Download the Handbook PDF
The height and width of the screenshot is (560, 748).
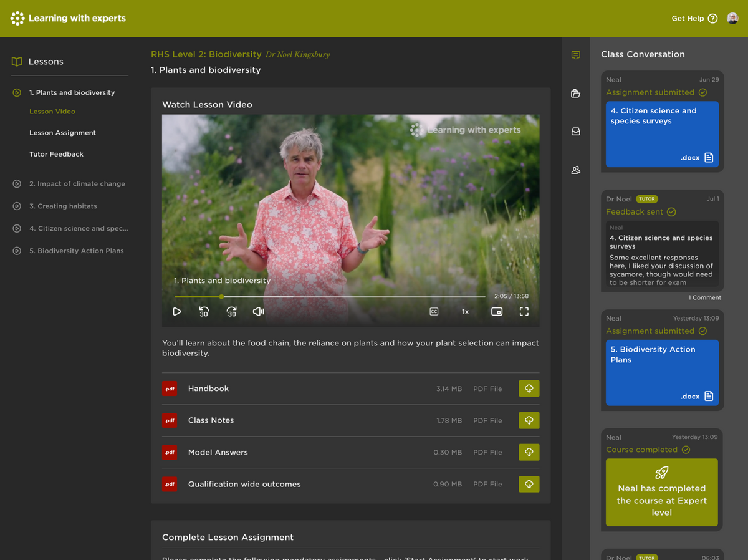pyautogui.click(x=529, y=389)
